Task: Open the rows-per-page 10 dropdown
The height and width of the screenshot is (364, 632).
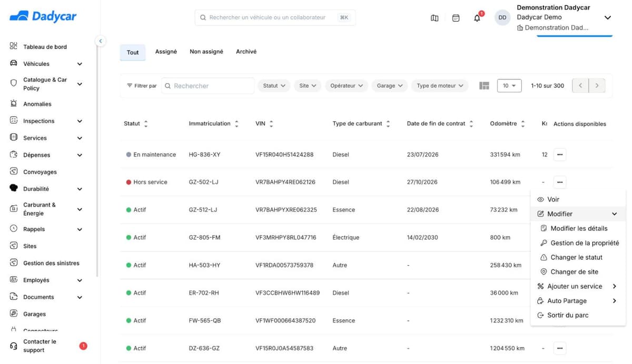Action: point(509,86)
